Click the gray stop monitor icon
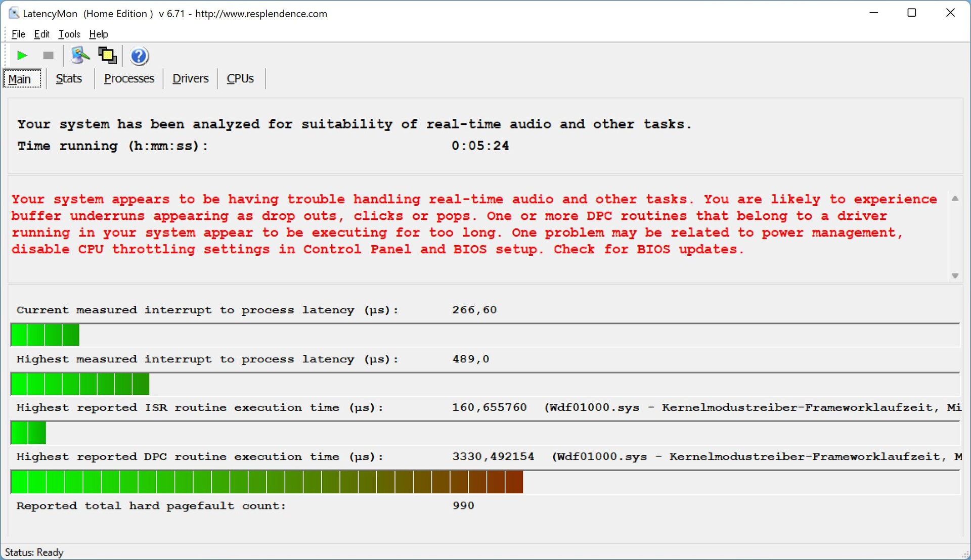The height and width of the screenshot is (560, 971). pyautogui.click(x=48, y=56)
